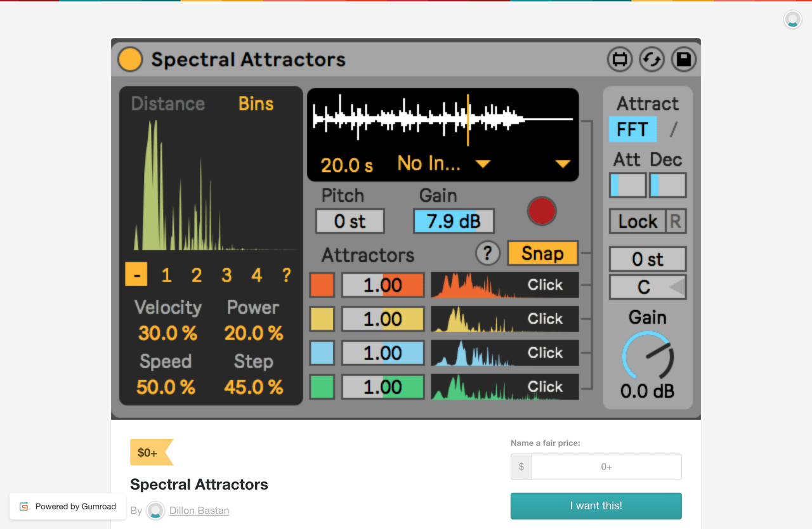Viewport: 812px width, 529px height.
Task: Open the root note C selector
Action: pos(643,287)
